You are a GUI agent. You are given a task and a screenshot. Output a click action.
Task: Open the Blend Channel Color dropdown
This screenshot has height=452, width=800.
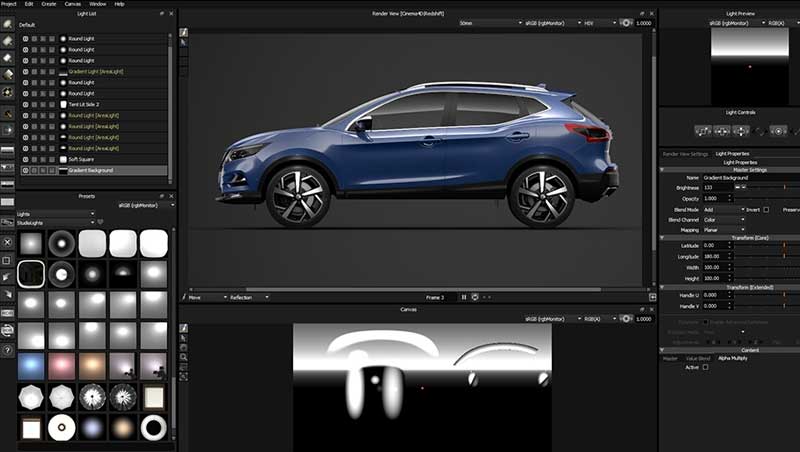724,220
